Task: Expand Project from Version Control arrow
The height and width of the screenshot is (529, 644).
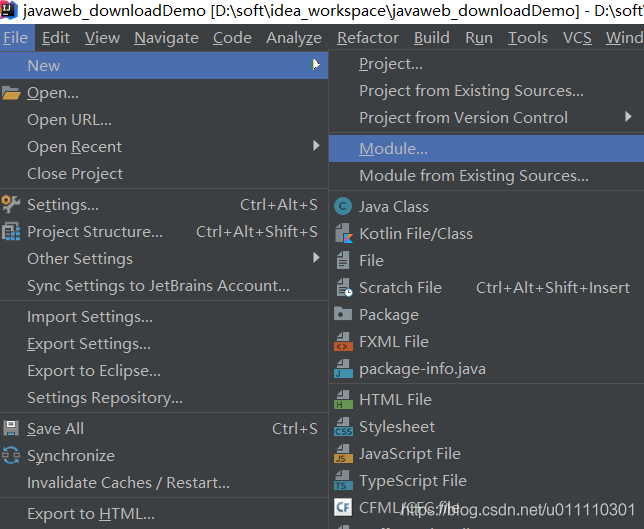Action: [628, 116]
